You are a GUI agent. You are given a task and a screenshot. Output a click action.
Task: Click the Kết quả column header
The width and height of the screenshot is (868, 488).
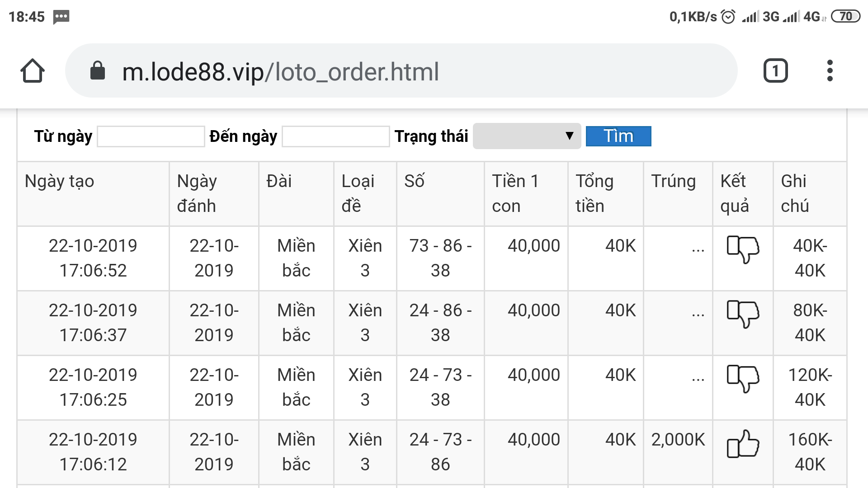coord(735,193)
